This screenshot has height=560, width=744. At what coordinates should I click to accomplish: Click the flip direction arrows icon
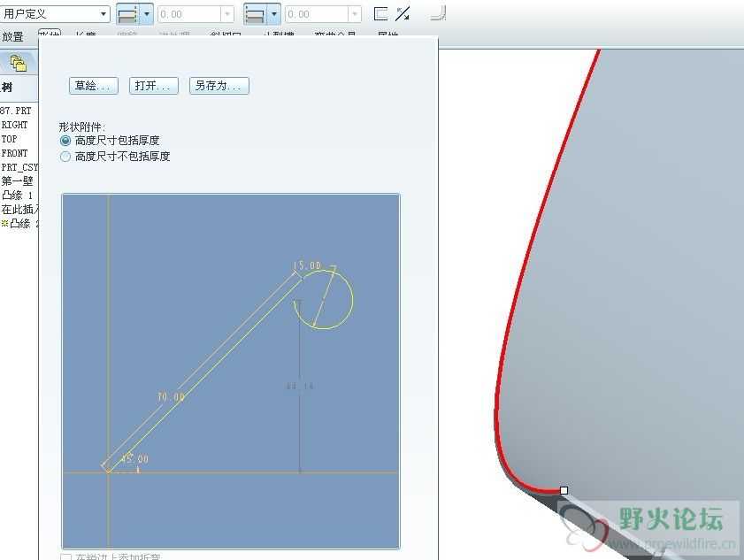403,14
